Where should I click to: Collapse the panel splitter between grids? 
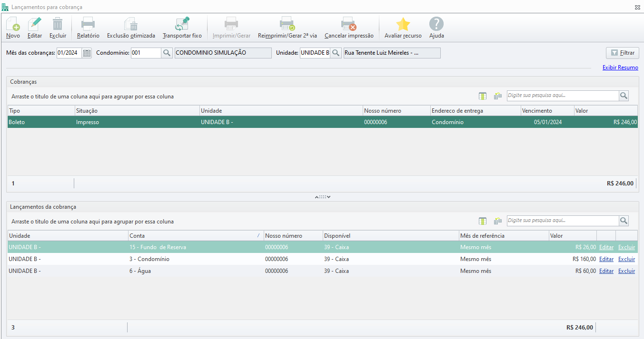(x=322, y=197)
